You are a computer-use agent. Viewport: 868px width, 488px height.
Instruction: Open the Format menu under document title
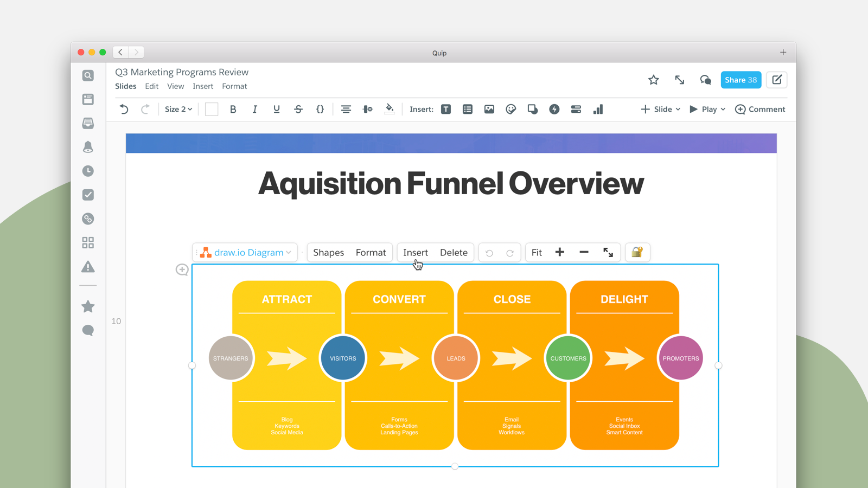[x=234, y=86]
